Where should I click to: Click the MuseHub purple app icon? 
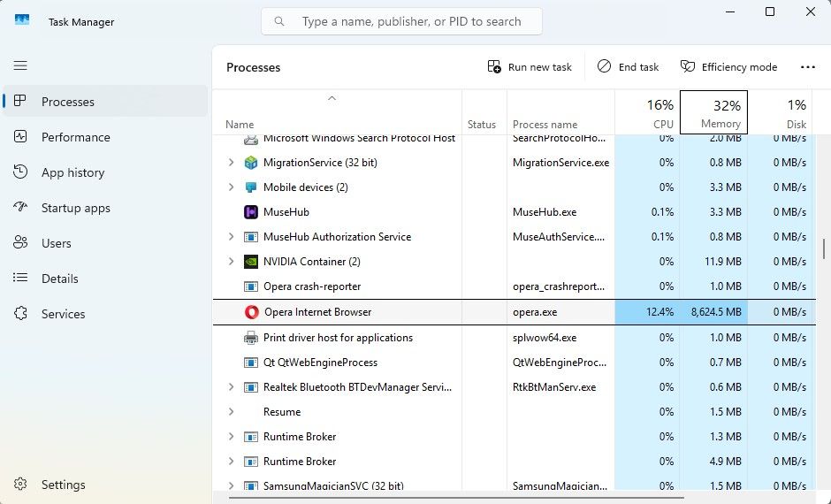point(251,212)
